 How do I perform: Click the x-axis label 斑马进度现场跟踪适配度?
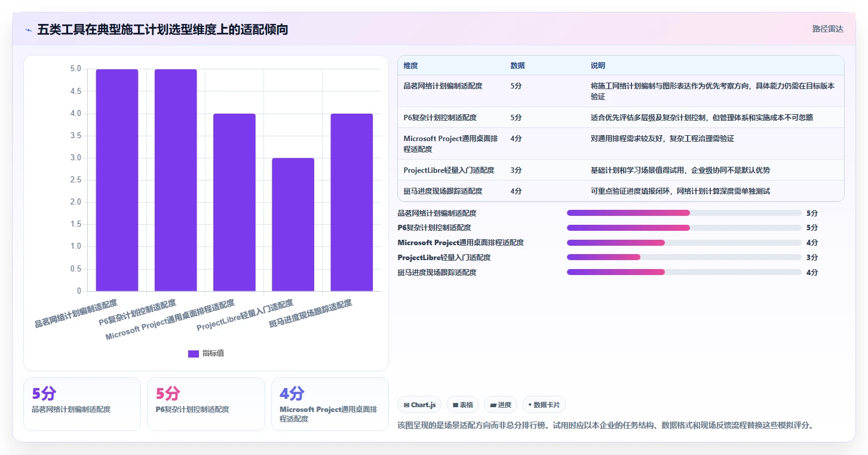click(x=311, y=314)
